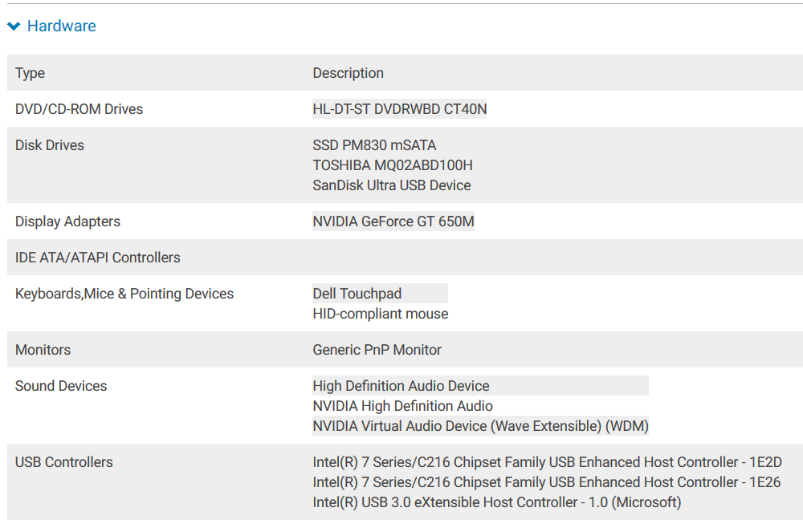Select the HID-compliant mouse entry
The height and width of the screenshot is (532, 803).
[x=380, y=314]
